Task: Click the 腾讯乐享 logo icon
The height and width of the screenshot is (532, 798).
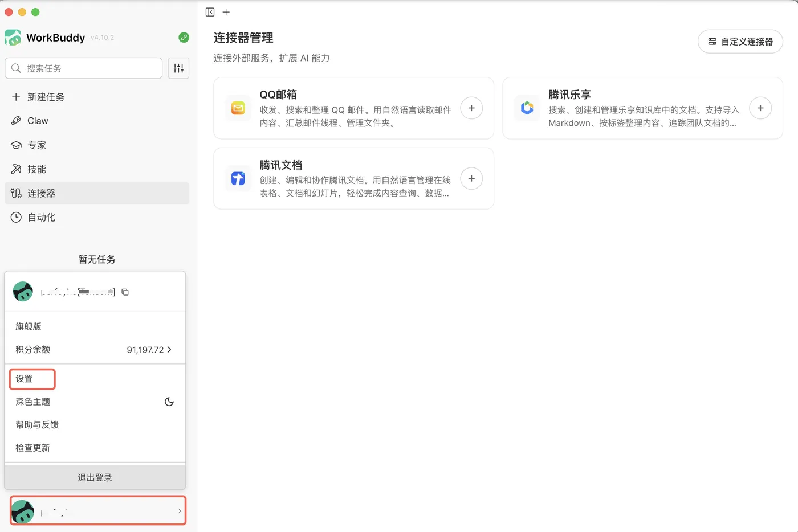Action: coord(527,108)
